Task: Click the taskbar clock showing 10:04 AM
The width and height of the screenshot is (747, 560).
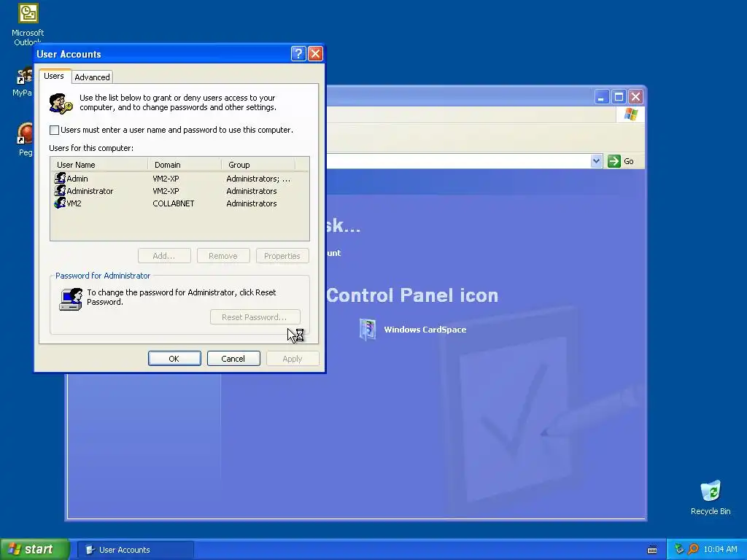Action: tap(720, 549)
